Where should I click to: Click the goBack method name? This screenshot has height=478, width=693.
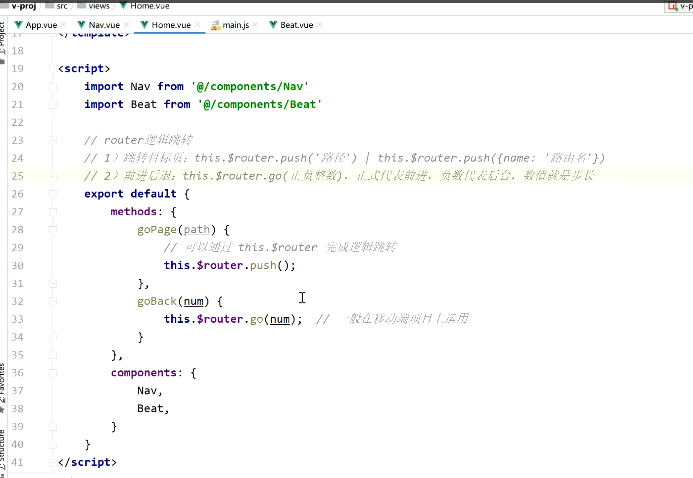pyautogui.click(x=157, y=301)
